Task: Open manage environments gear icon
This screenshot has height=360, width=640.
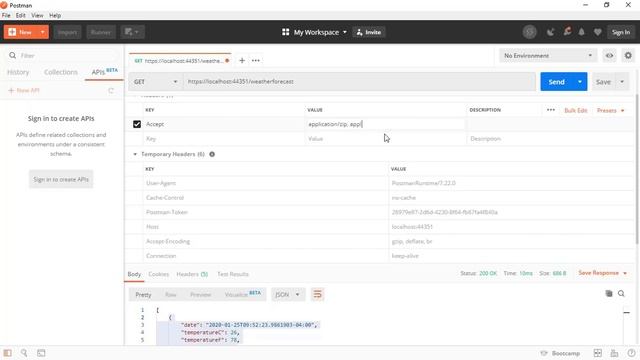Action: 628,56
